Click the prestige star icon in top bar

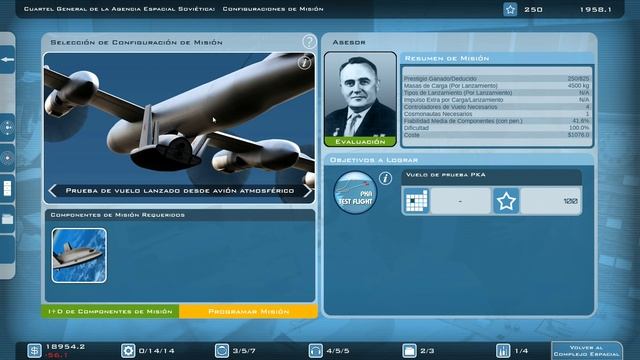pyautogui.click(x=510, y=9)
